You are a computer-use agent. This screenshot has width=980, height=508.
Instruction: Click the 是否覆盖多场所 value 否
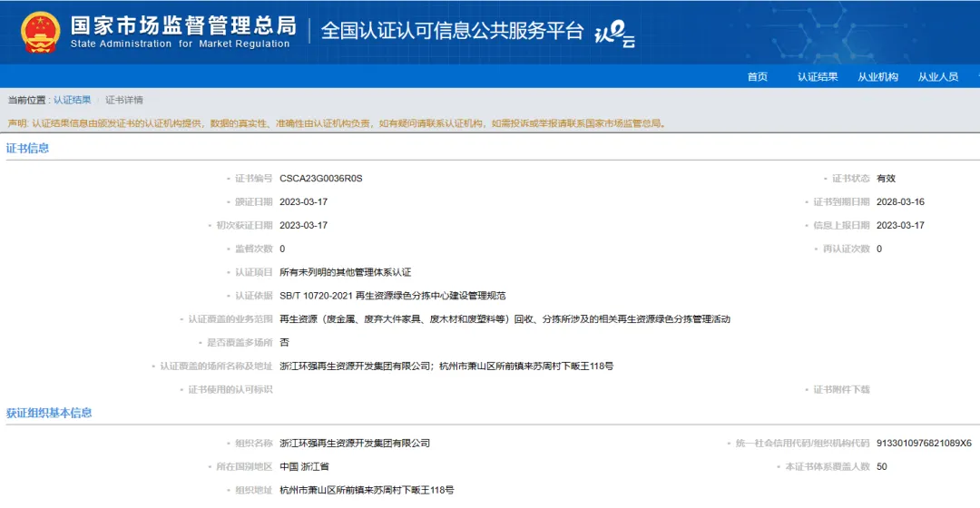(284, 342)
